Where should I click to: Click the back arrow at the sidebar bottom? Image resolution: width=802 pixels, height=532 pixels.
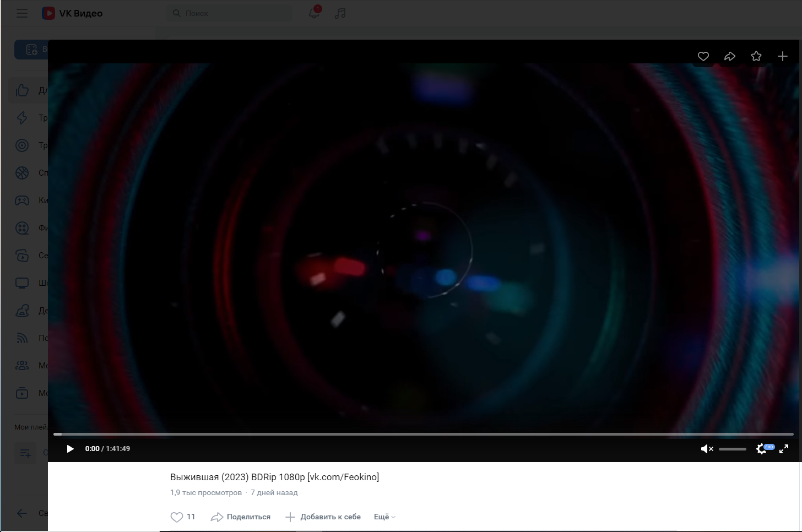(22, 513)
